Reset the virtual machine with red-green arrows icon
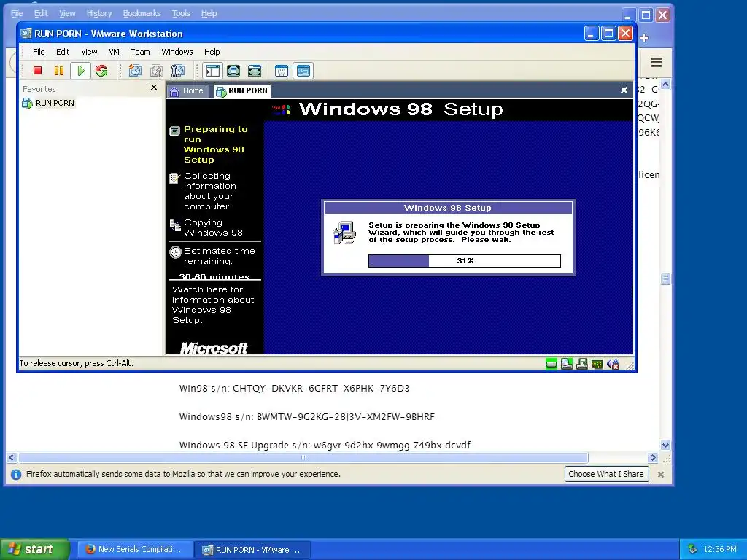747x560 pixels. click(101, 71)
